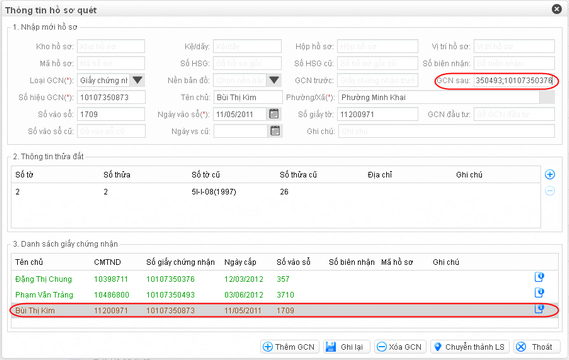This screenshot has width=569, height=360.
Task: Edit the Số vào sổ field 1709
Action: [x=111, y=114]
